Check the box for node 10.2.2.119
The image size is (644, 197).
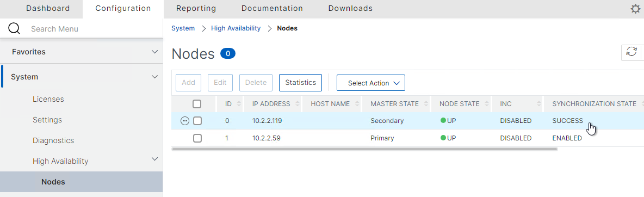tap(197, 121)
